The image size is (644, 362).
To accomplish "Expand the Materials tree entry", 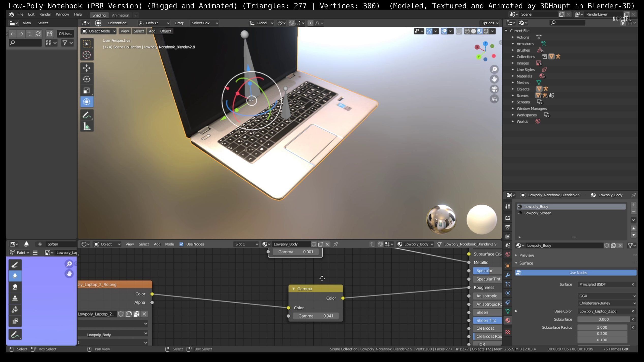I will click(513, 76).
